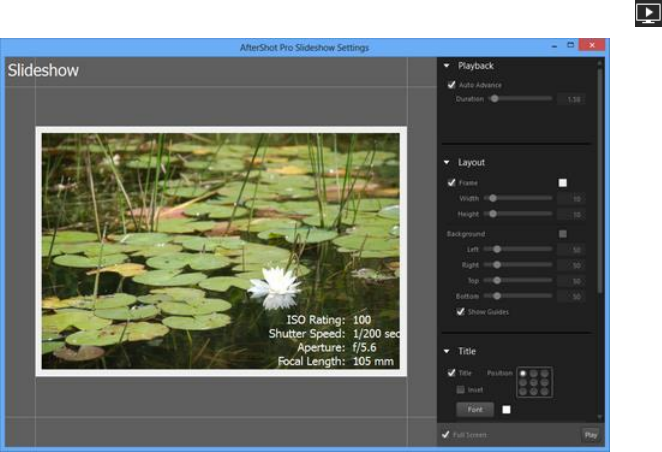The image size is (662, 452).
Task: Disable the Frame checkbox
Action: click(x=452, y=183)
